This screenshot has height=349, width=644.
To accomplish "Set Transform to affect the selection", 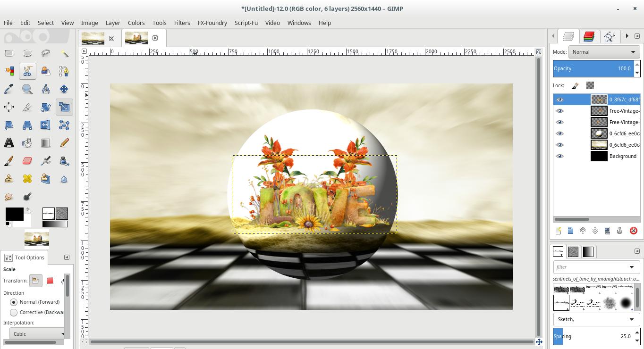I will [x=50, y=281].
